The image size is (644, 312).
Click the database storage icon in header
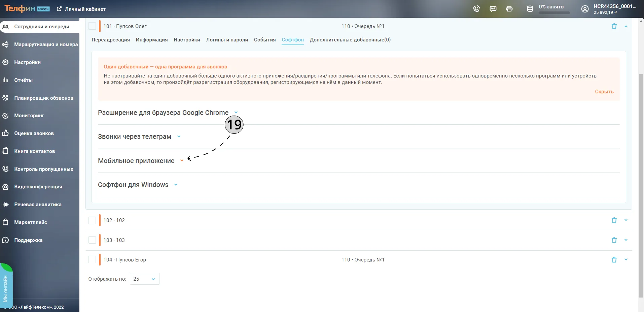tap(530, 9)
